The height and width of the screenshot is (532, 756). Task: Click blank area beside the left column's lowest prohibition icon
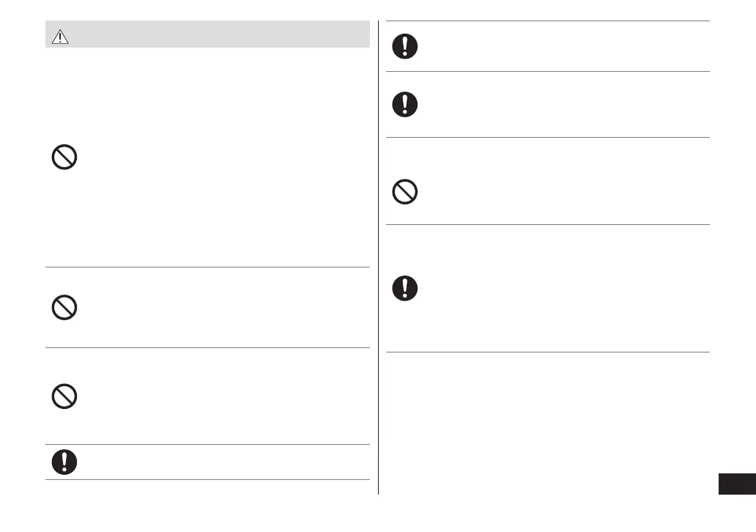220,396
